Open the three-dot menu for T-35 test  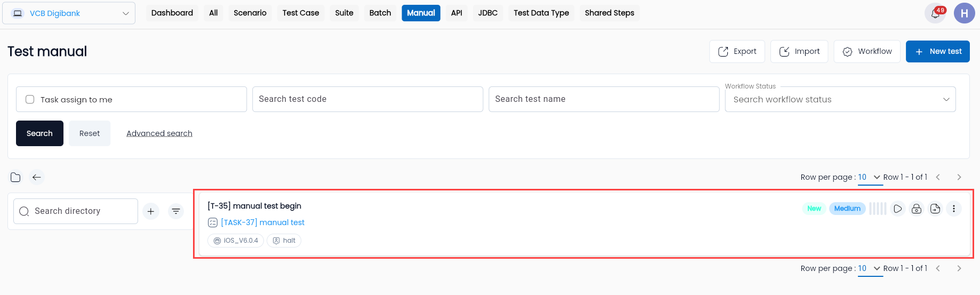point(954,209)
